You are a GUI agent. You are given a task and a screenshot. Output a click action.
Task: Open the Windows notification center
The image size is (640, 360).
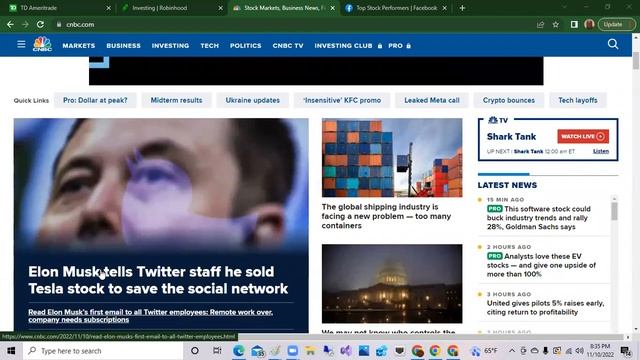click(625, 351)
